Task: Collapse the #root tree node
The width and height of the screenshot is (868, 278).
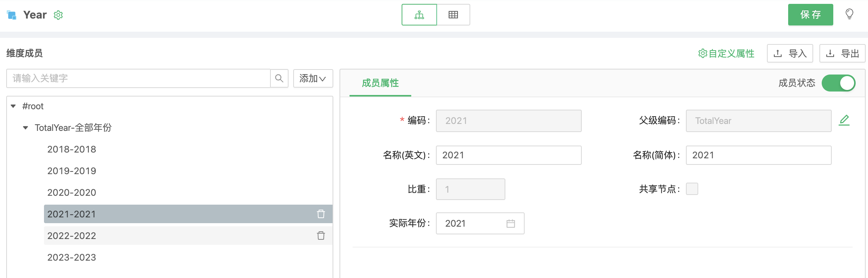Action: 14,106
